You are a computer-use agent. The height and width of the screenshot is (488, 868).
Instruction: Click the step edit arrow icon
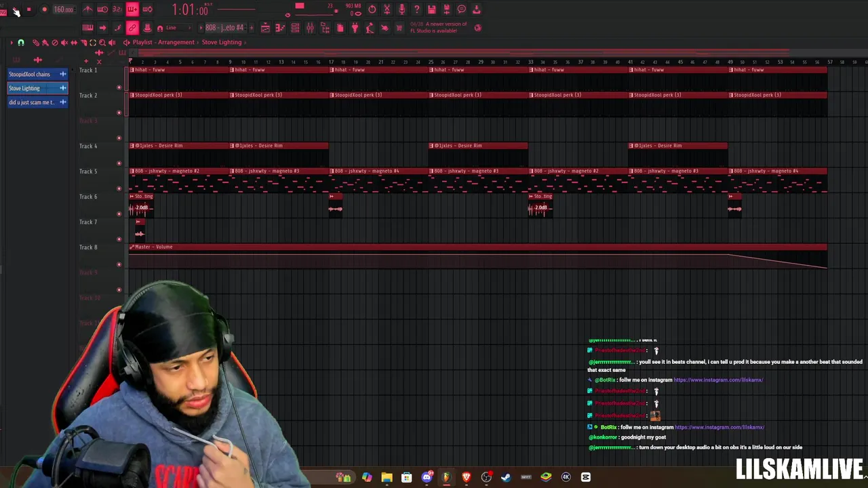102,28
